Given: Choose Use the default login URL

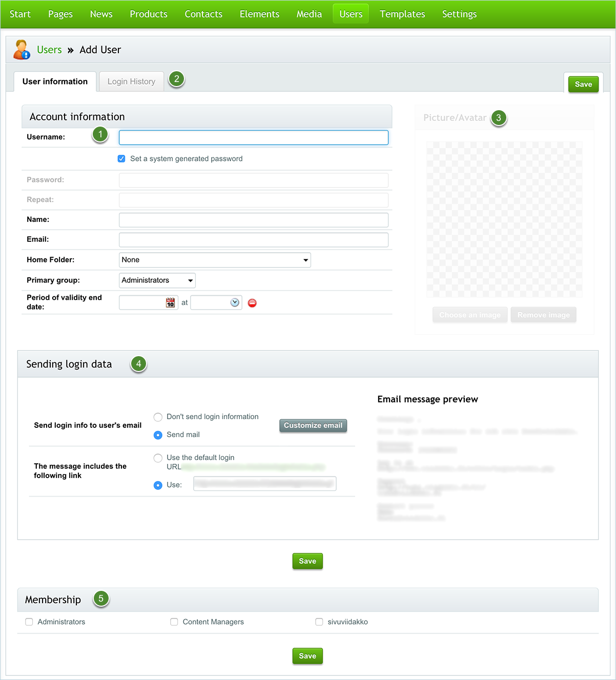Looking at the screenshot, I should coord(158,458).
